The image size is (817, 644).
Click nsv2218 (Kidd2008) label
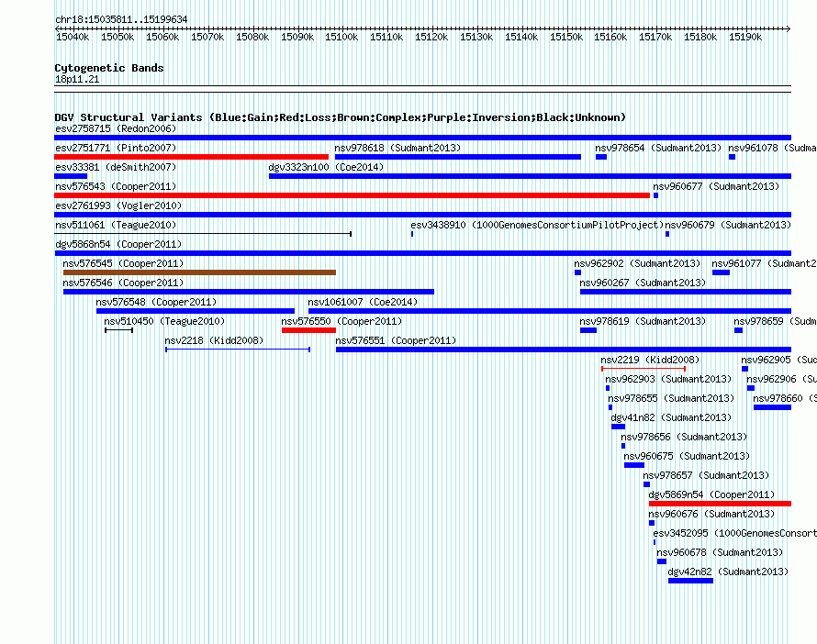(x=214, y=340)
